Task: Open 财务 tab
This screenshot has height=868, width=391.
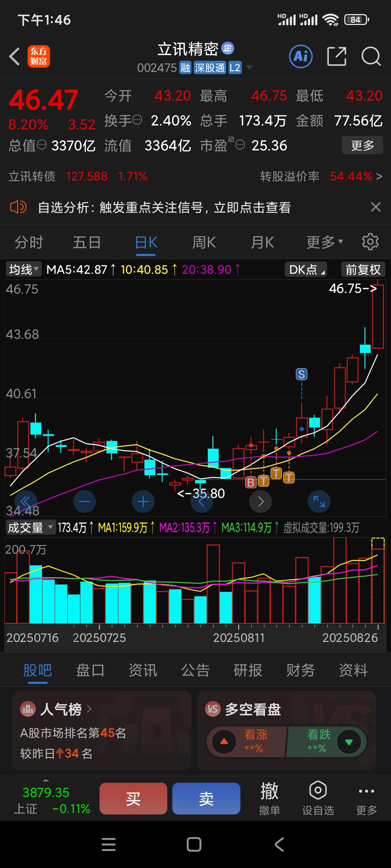Action: tap(300, 670)
